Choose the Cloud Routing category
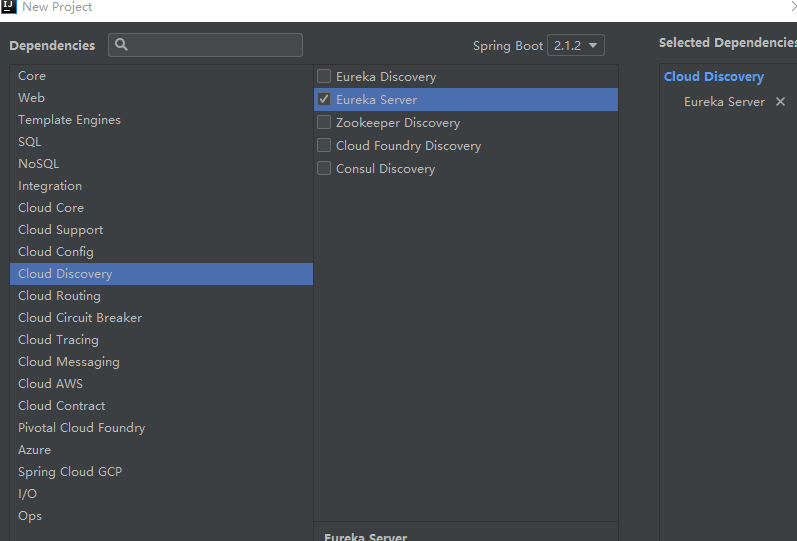 click(x=59, y=296)
